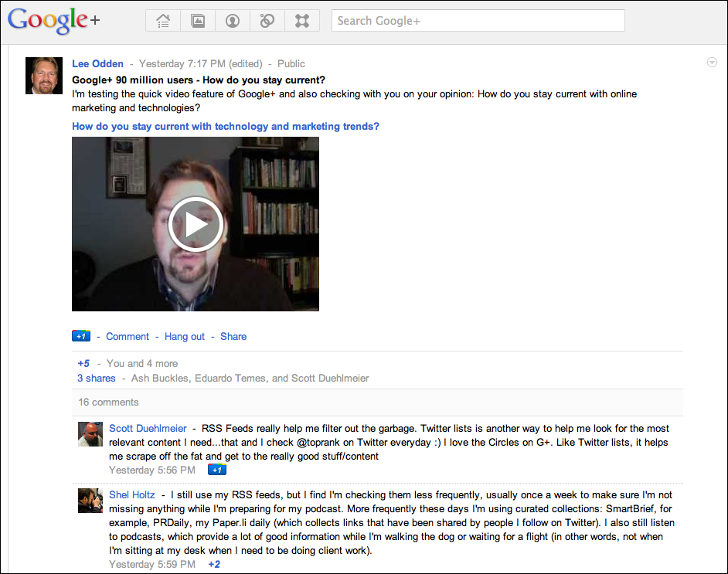The image size is (728, 574).
Task: Open the Circles icon in navigation
Action: pos(267,21)
